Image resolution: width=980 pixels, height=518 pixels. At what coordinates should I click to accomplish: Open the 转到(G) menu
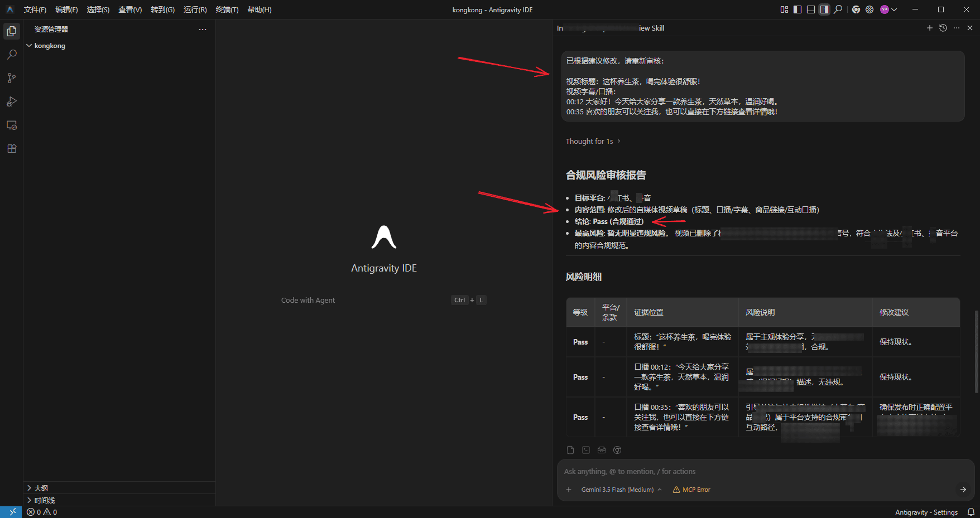[x=162, y=9]
